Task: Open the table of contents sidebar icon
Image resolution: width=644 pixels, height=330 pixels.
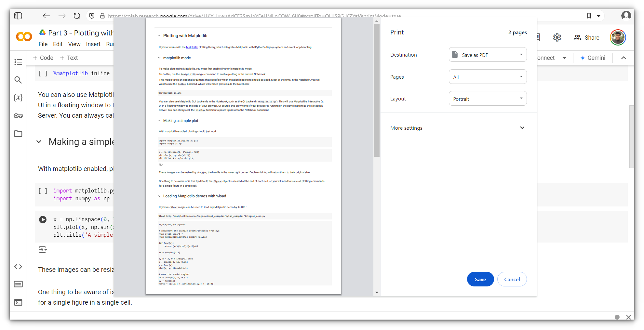Action: point(18,62)
